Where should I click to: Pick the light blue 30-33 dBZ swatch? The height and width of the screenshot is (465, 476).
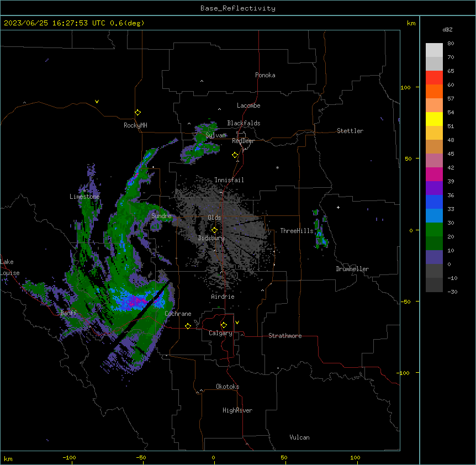coord(434,216)
